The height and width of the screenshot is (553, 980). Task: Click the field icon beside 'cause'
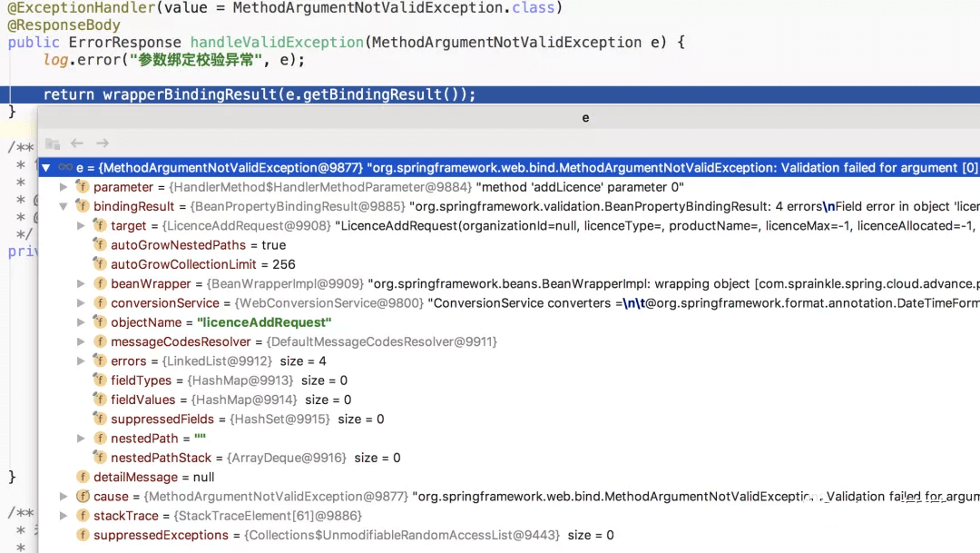[83, 497]
